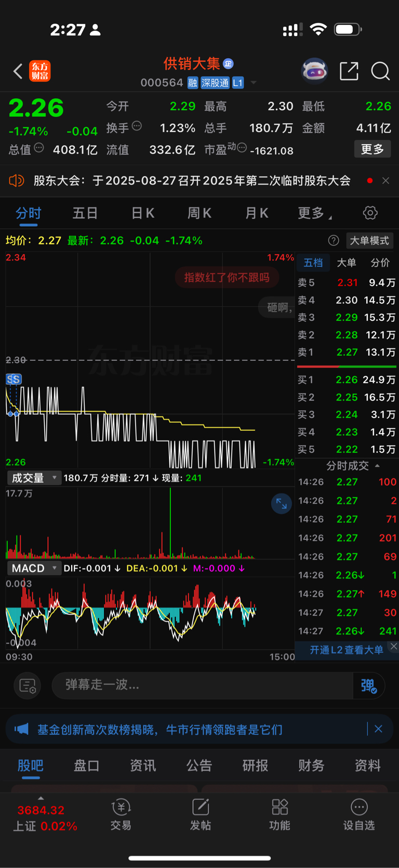The height and width of the screenshot is (868, 399).
Task: Tap the 14:27 trade with volume 241
Action: coord(347,631)
